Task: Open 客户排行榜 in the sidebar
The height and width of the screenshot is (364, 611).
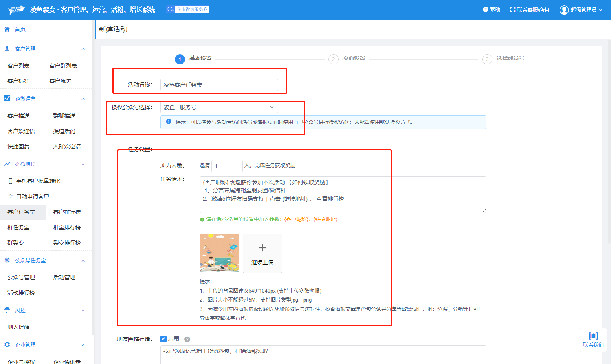Action: click(x=67, y=212)
